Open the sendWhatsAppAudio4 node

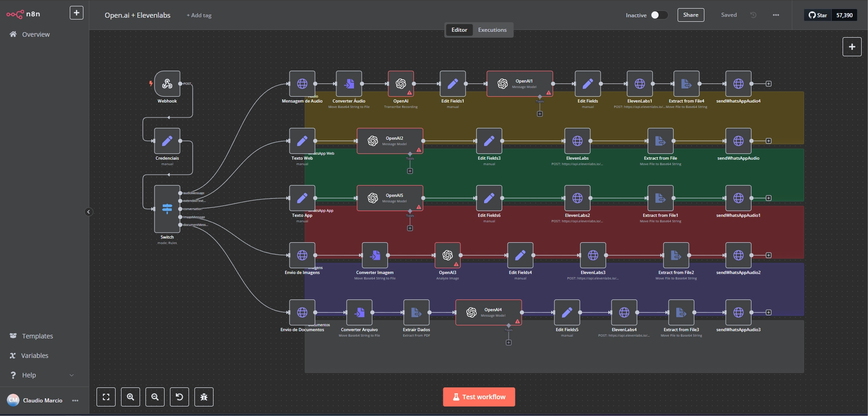(x=738, y=83)
